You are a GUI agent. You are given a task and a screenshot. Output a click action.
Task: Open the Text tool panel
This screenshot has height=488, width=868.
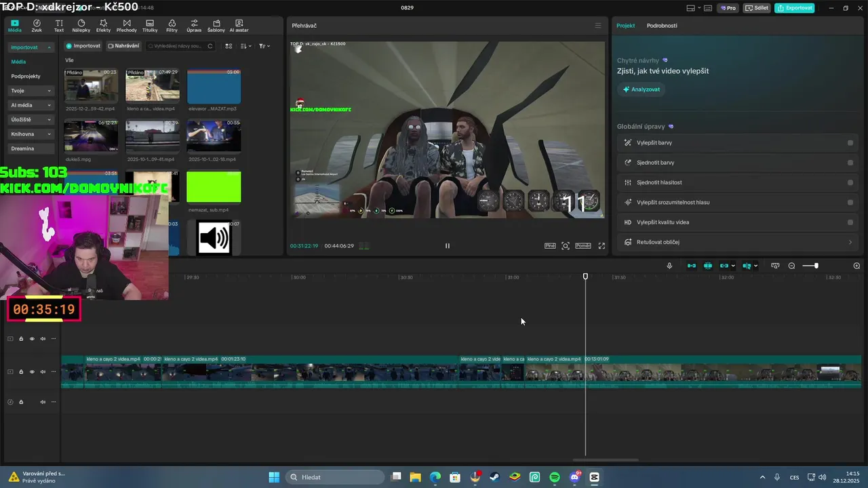59,26
